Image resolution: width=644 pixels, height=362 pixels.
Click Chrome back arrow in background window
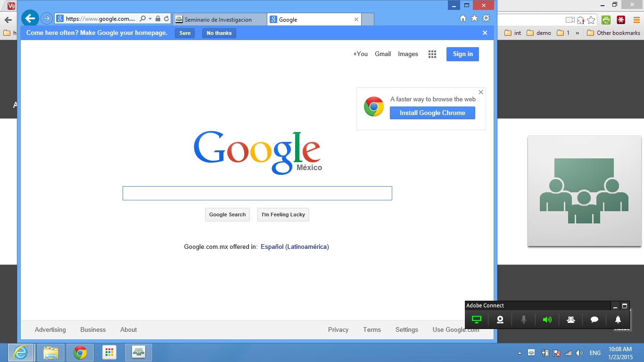8,20
